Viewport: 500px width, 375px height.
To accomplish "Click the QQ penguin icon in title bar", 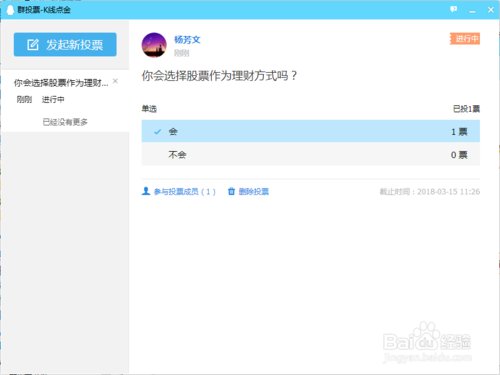I will point(10,10).
